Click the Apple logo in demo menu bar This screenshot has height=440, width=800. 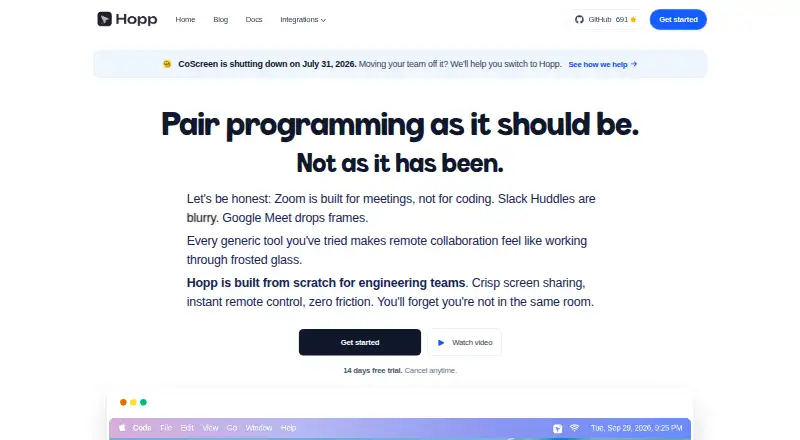122,428
